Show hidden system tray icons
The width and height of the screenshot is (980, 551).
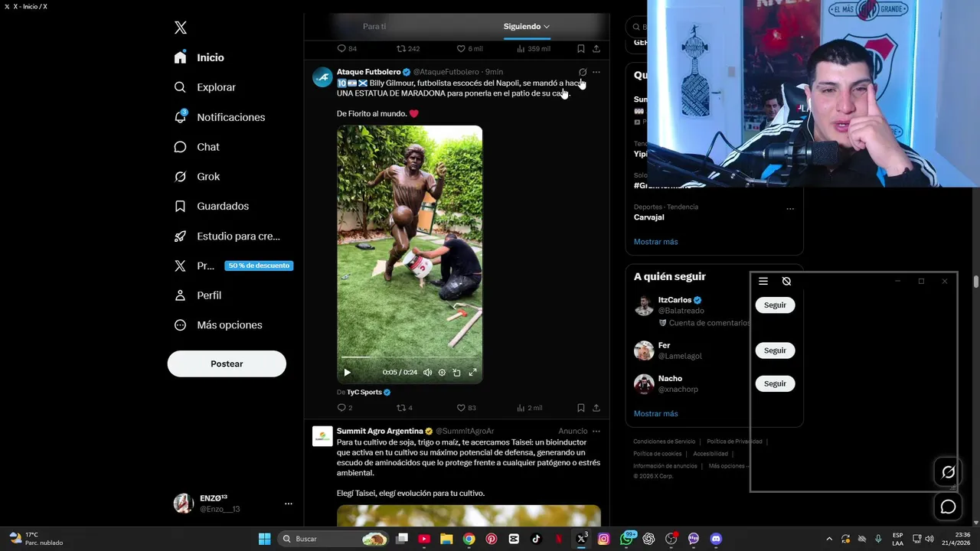829,539
